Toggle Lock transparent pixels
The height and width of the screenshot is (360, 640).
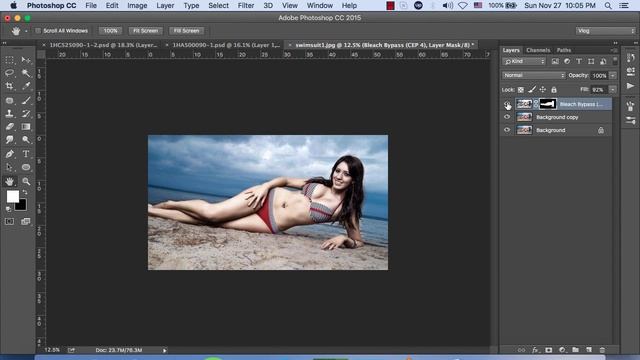521,89
